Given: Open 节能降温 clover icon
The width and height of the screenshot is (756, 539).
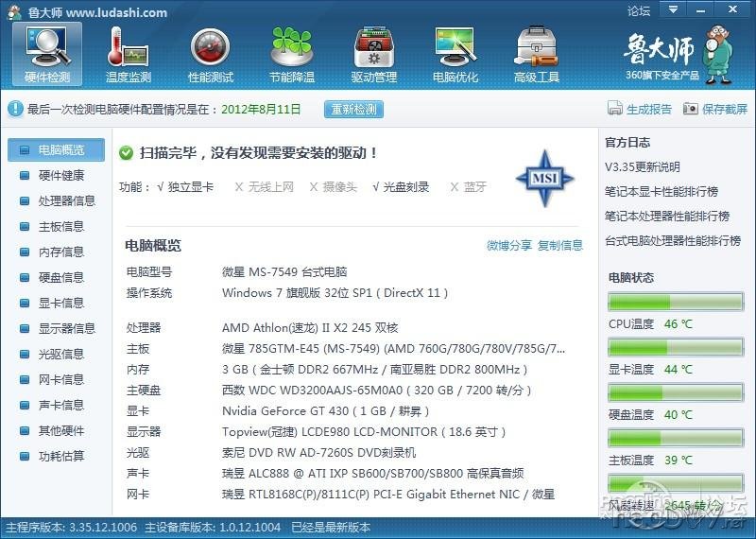Looking at the screenshot, I should click(x=291, y=54).
